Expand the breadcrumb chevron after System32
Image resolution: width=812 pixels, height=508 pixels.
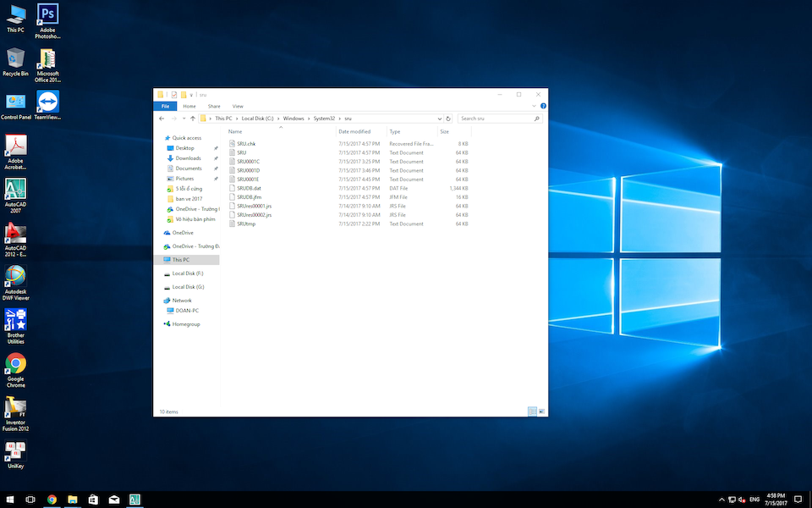pos(339,118)
